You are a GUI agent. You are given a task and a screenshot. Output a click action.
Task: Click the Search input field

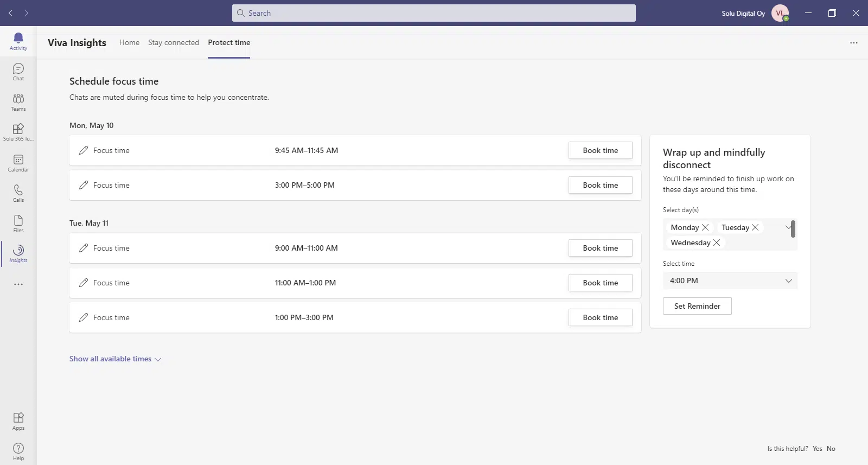434,13
